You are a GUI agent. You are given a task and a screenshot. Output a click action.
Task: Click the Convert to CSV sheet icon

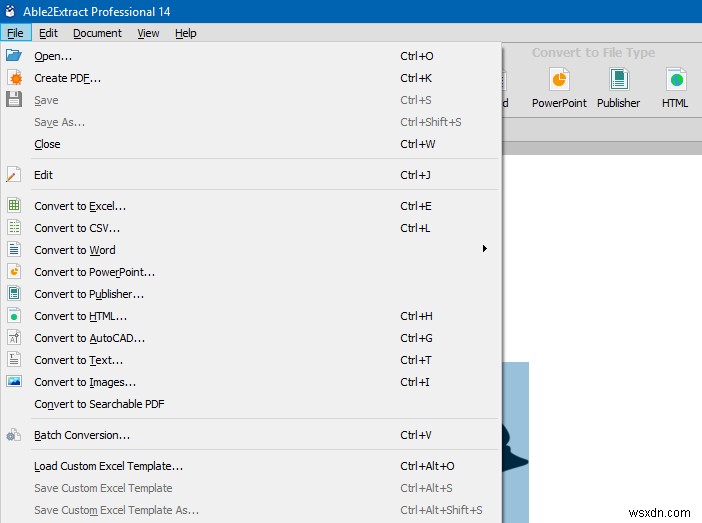pyautogui.click(x=14, y=227)
